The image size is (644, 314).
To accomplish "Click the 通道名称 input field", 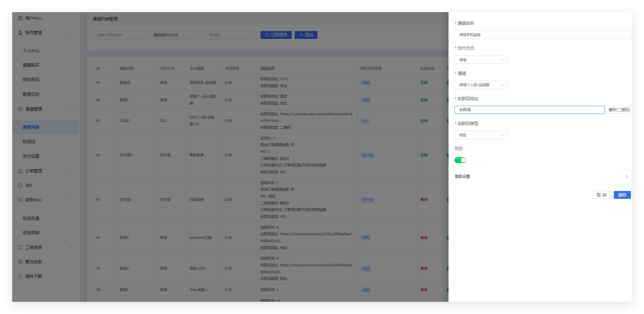I will pos(542,35).
